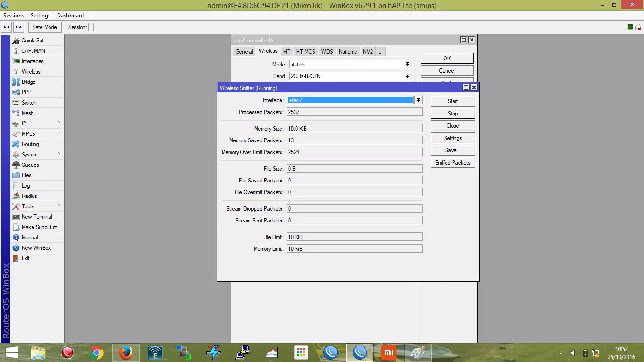Viewport: 644px width, 362px height.
Task: Open the Mode dropdown in the wlan1 window
Action: [x=408, y=65]
